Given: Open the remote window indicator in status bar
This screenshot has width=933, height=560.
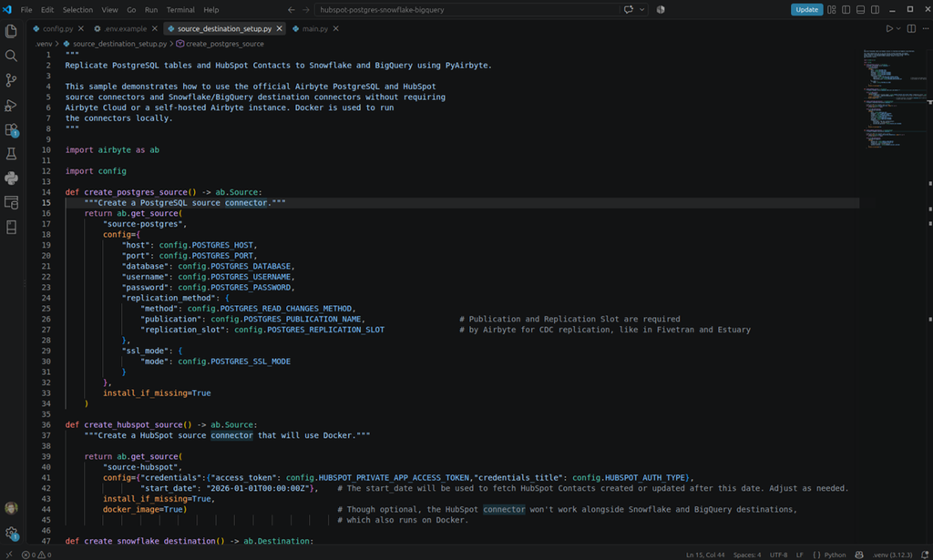Looking at the screenshot, I should pos(8,555).
